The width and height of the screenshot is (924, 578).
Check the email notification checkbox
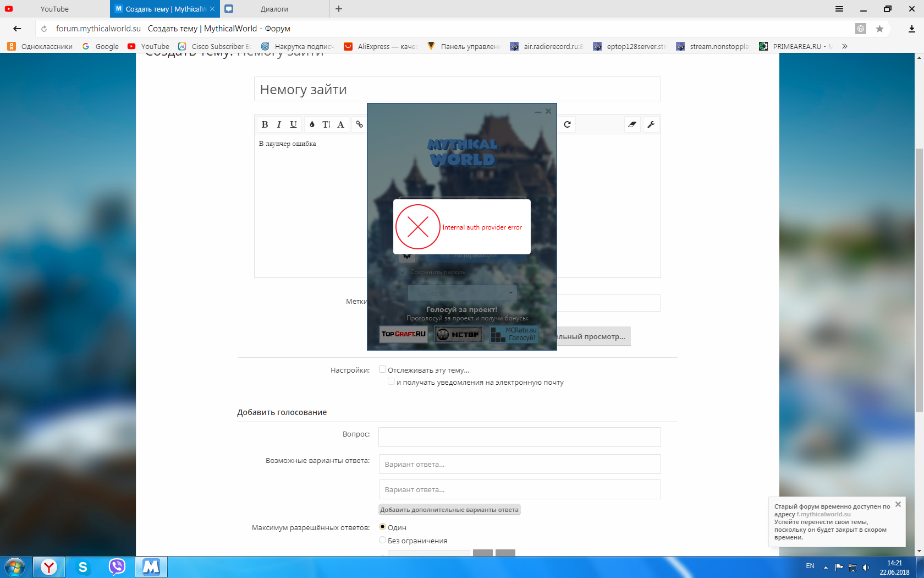(391, 381)
